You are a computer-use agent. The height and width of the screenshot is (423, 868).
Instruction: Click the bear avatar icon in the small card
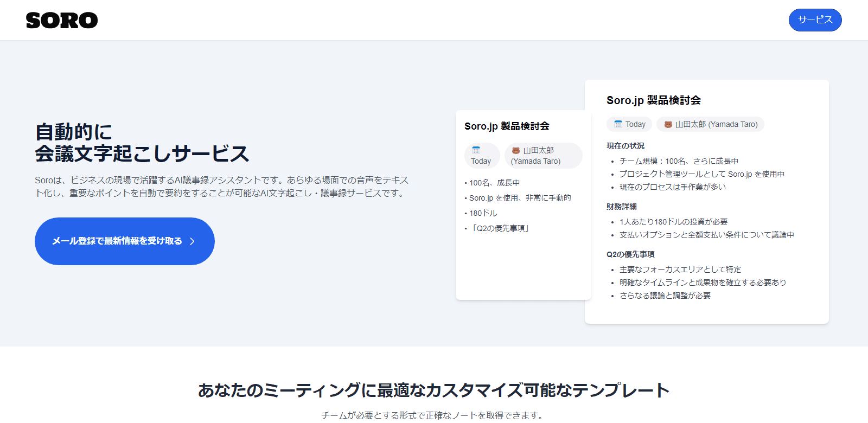516,151
